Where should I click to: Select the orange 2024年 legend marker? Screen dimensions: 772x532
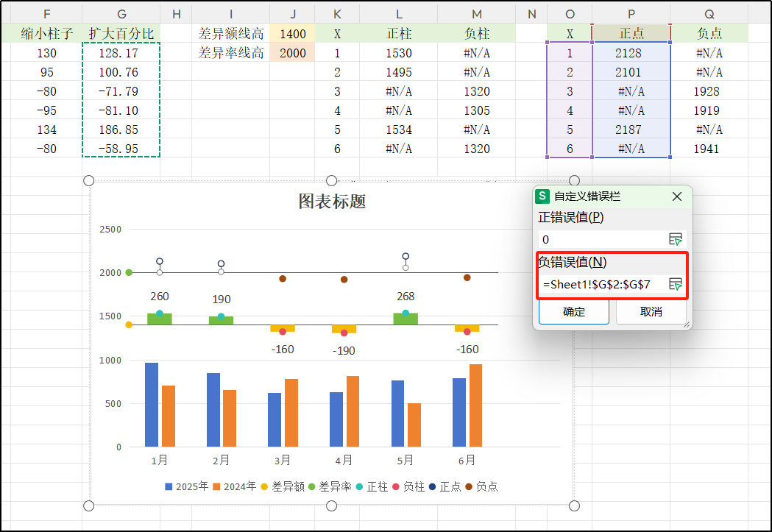(215, 486)
